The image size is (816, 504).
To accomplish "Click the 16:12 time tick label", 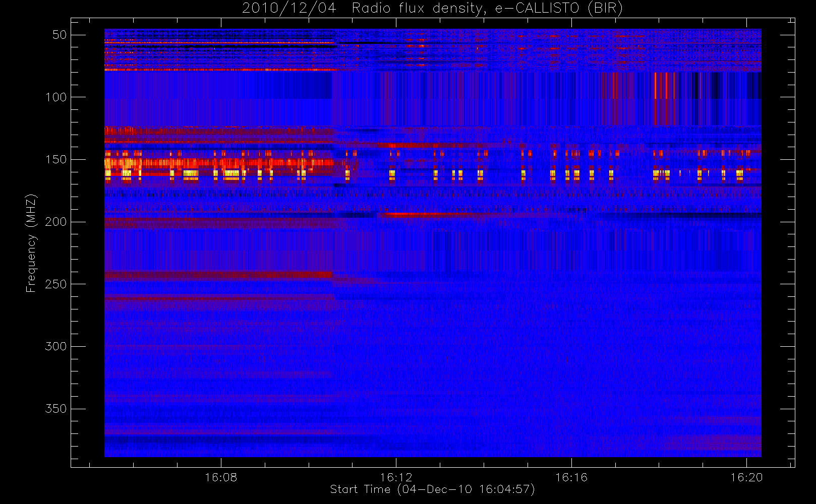I will tap(396, 477).
